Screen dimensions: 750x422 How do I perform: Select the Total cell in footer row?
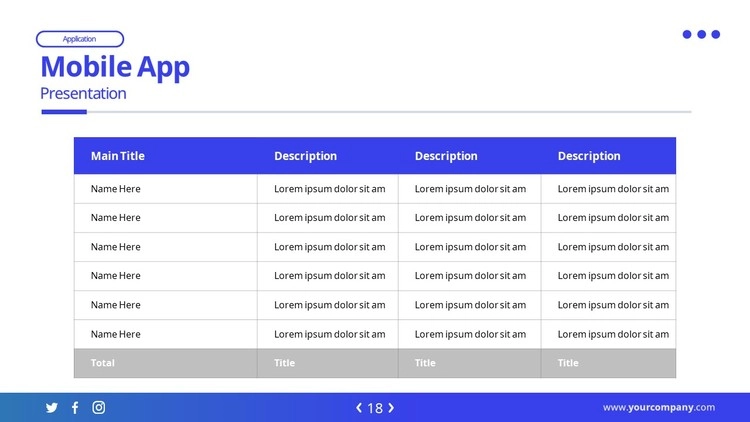(x=103, y=363)
